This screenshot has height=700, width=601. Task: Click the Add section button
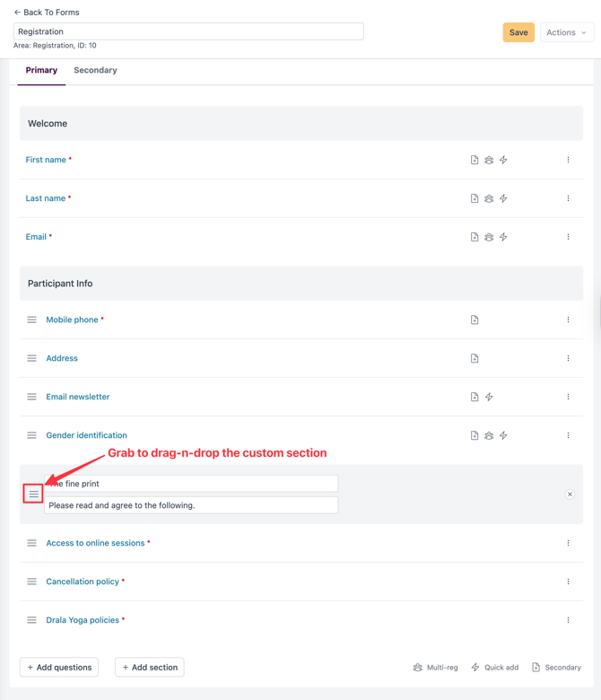tap(149, 668)
